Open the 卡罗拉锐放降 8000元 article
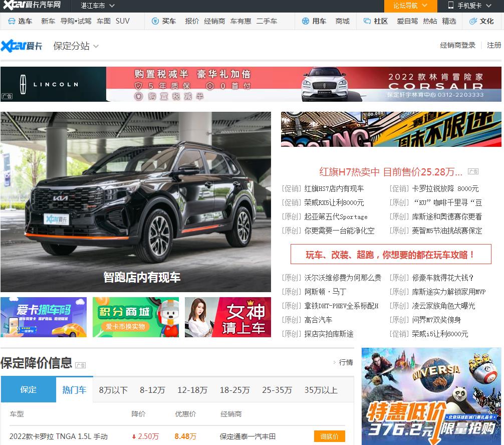This screenshot has width=504, height=445. pos(445,189)
